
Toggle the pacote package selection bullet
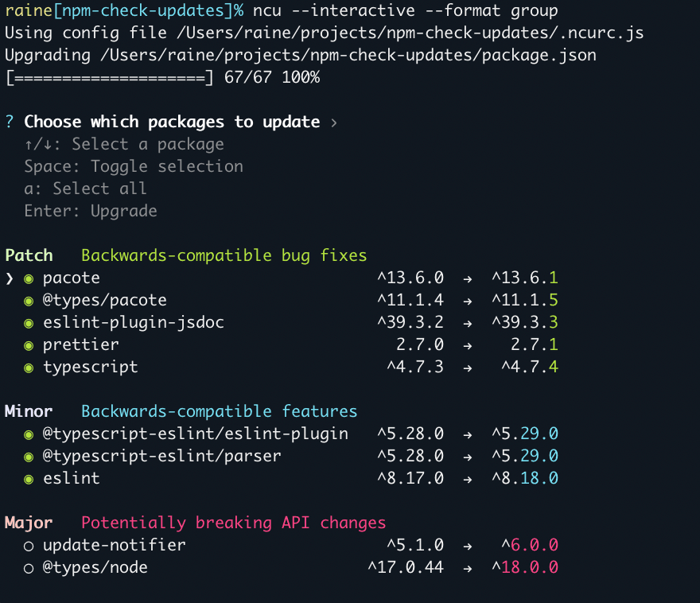point(29,279)
